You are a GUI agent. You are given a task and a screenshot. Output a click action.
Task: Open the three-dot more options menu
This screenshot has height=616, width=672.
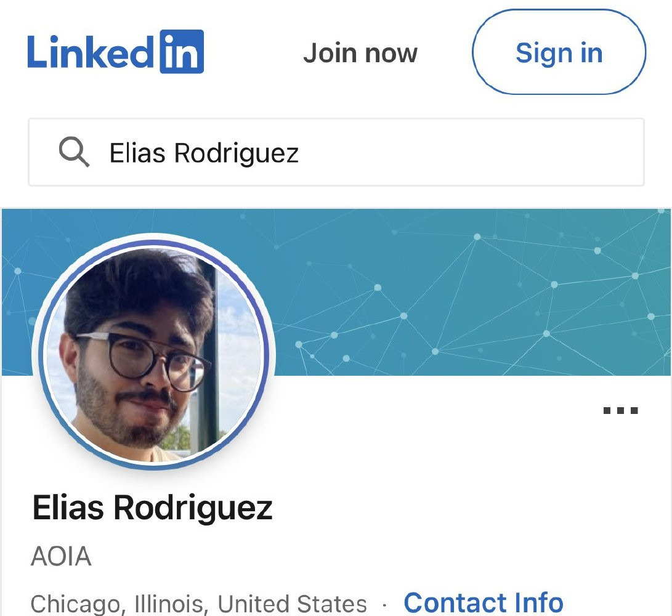coord(621,411)
